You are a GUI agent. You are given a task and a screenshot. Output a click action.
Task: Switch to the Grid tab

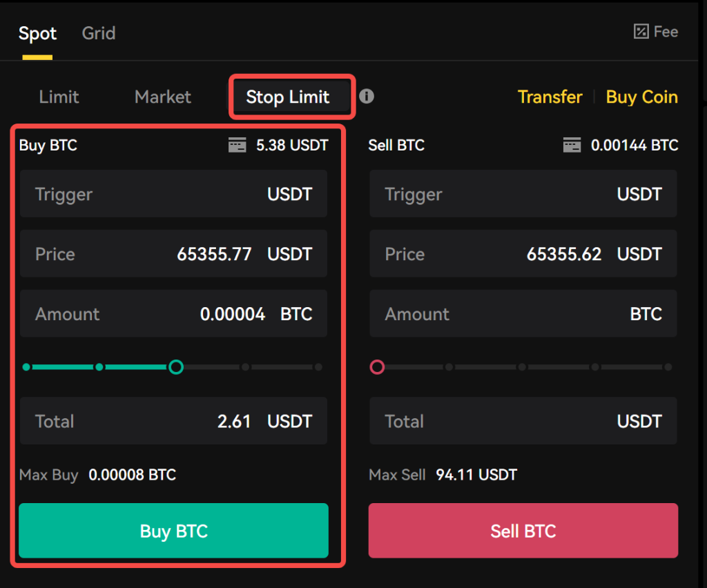coord(98,32)
